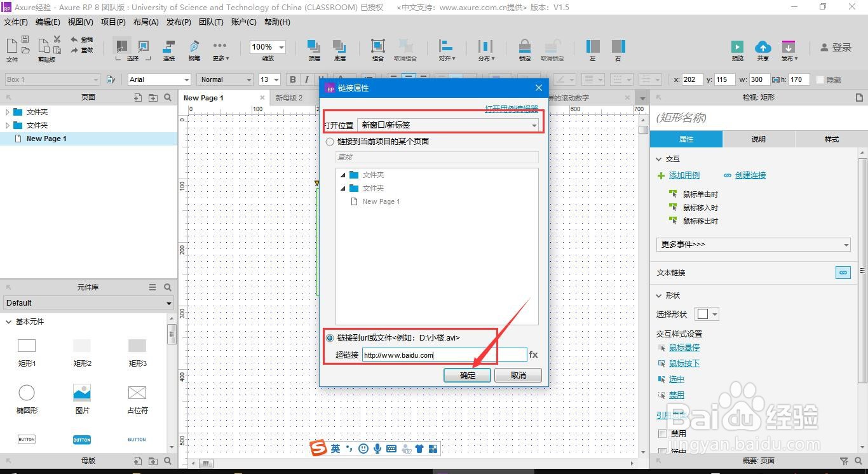Viewport: 868px width, 474px height.
Task: Open the 编辑(E) menu
Action: (48, 22)
